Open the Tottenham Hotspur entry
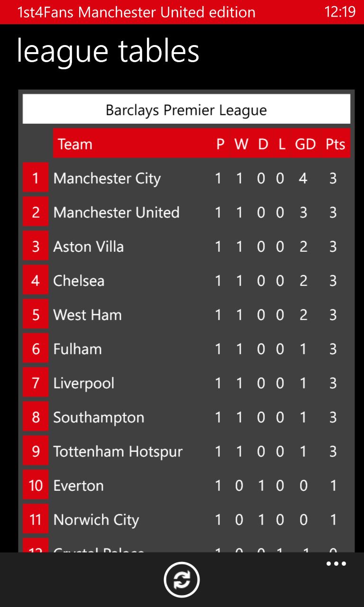Viewport: 364px width, 607px height. 118,451
